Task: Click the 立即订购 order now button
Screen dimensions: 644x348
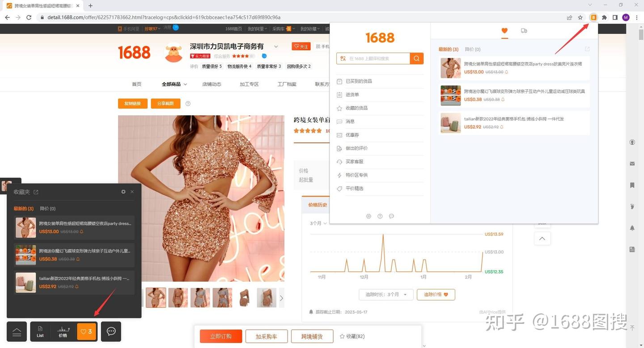Action: [220, 336]
